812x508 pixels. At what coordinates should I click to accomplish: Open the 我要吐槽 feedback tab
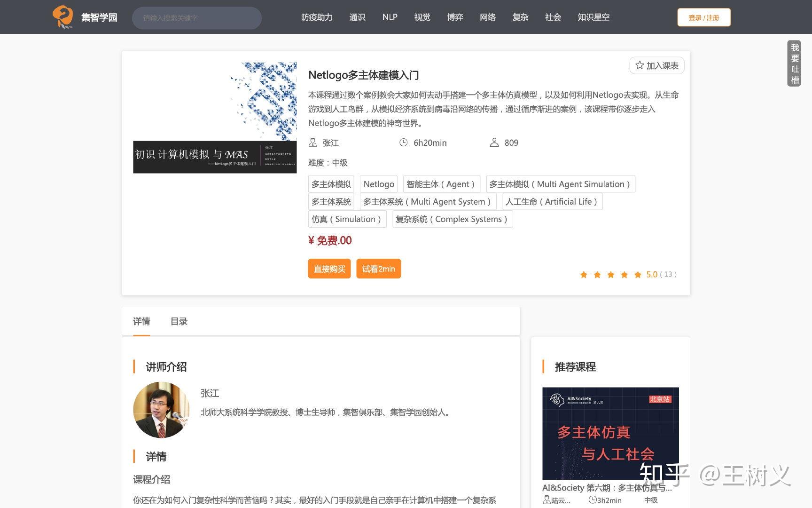tap(795, 63)
